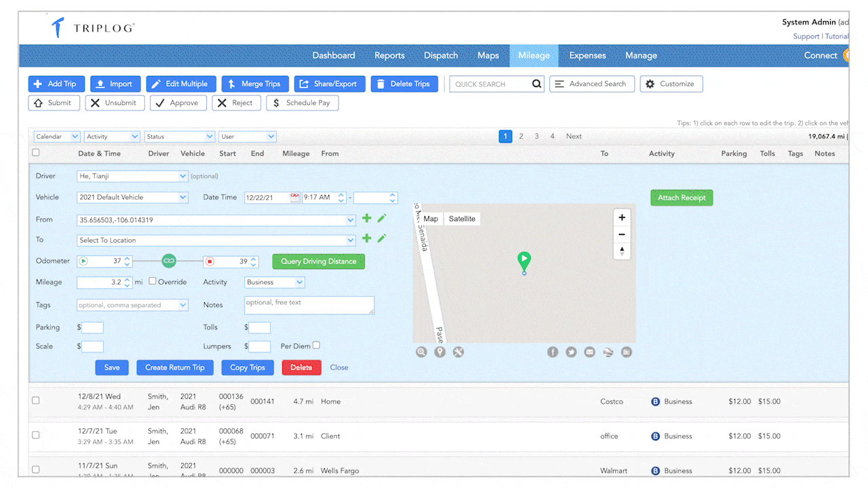
Task: Click the TripLog logo
Action: [x=93, y=28]
